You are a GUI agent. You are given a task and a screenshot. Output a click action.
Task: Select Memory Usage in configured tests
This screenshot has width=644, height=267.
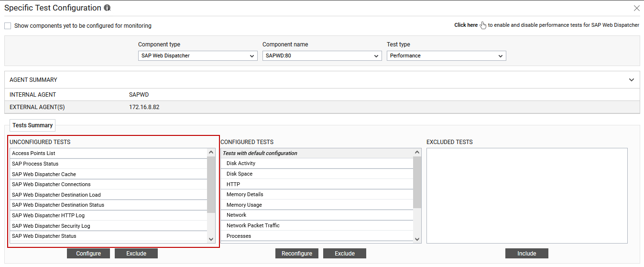pos(317,205)
